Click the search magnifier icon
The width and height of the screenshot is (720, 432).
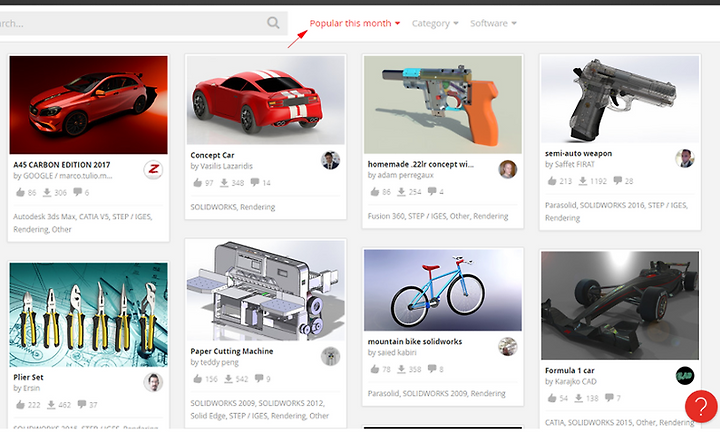tap(273, 22)
